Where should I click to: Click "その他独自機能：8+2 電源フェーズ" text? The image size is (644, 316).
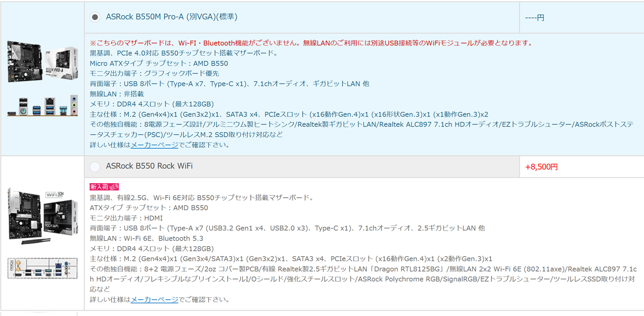(x=363, y=279)
